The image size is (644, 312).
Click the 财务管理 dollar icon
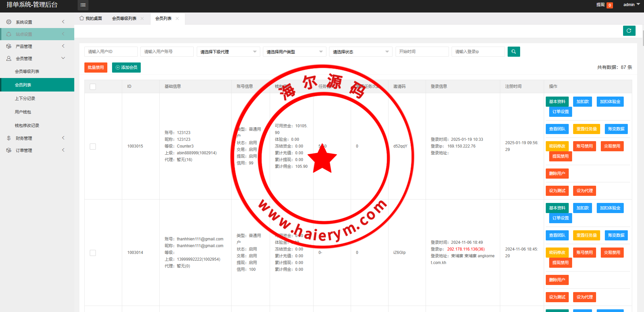coord(9,138)
